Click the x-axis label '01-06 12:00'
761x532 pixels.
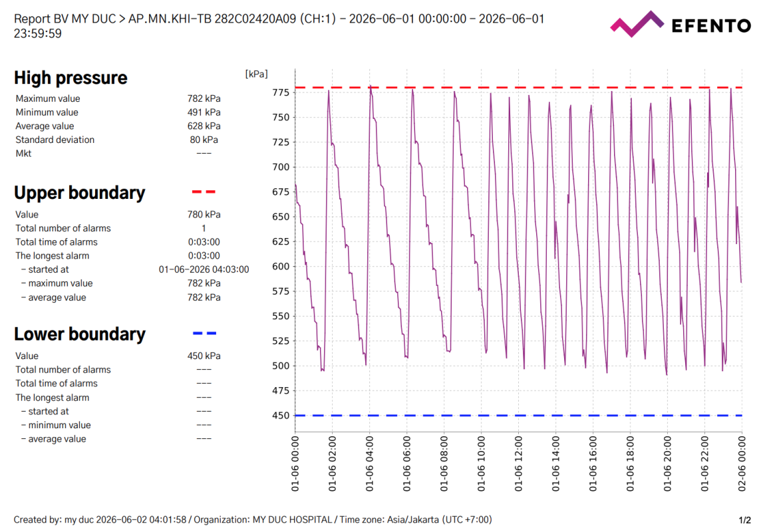[518, 464]
